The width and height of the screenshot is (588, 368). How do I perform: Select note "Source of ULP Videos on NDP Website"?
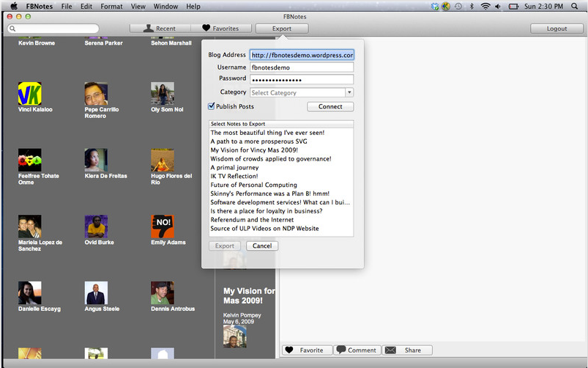pos(281,228)
